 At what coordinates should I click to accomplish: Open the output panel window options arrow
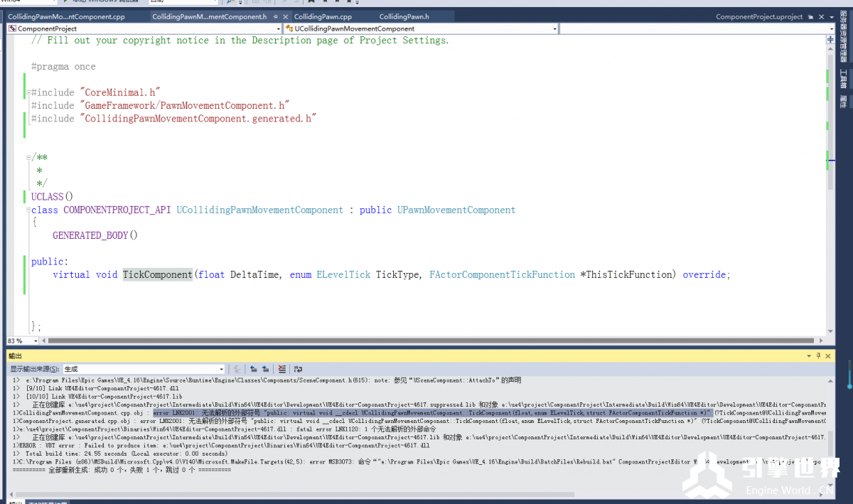pos(810,355)
